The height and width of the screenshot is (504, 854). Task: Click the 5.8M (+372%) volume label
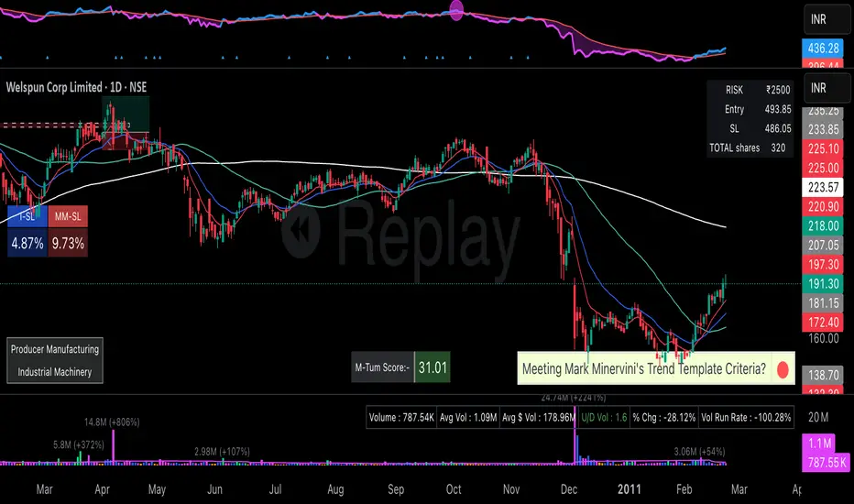click(x=79, y=445)
